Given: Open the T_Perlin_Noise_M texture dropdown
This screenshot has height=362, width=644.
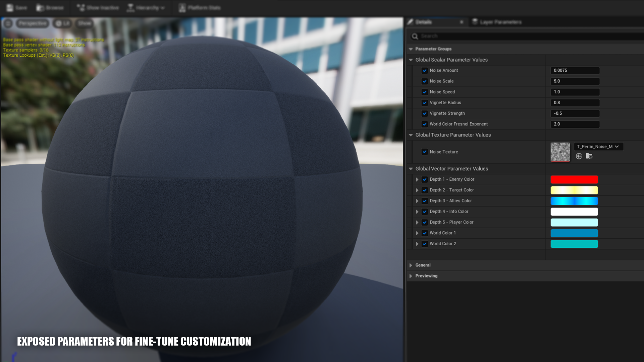Looking at the screenshot, I should pos(598,146).
